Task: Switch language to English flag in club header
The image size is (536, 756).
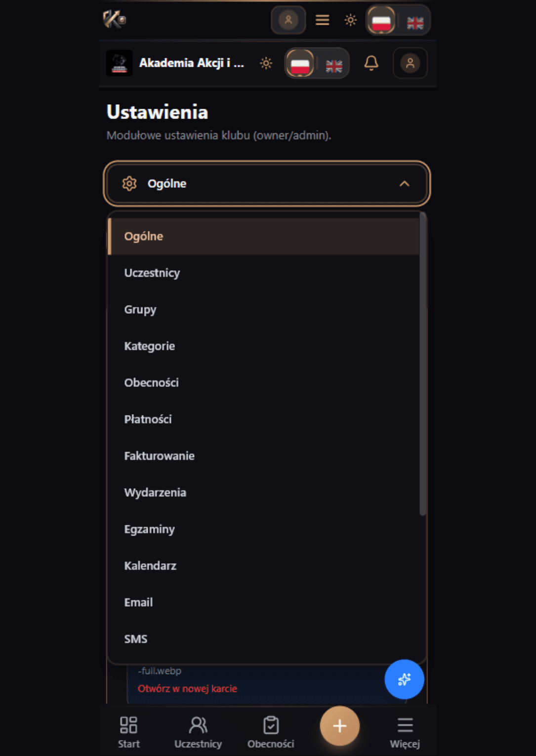Action: [334, 66]
